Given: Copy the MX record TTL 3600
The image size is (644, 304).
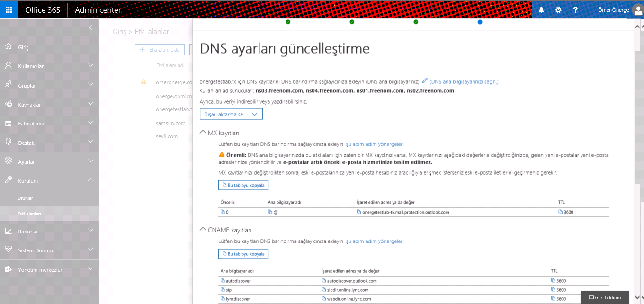Looking at the screenshot, I should [561, 212].
